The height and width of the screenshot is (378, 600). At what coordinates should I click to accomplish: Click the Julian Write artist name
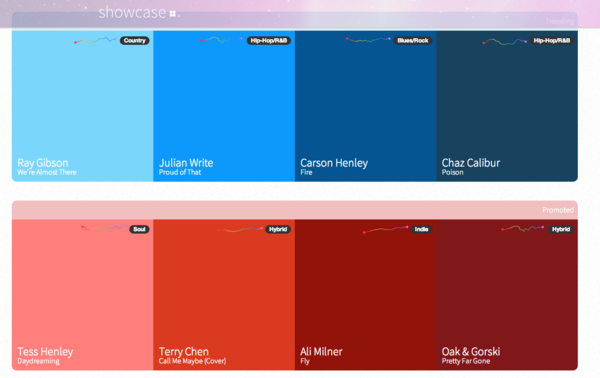(186, 163)
